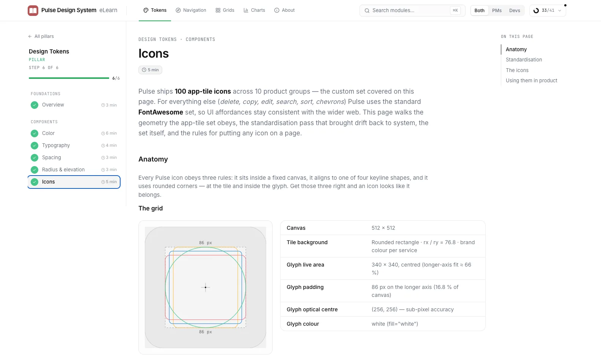This screenshot has width=601, height=364.
Task: Go back to All pillars
Action: pyautogui.click(x=41, y=36)
